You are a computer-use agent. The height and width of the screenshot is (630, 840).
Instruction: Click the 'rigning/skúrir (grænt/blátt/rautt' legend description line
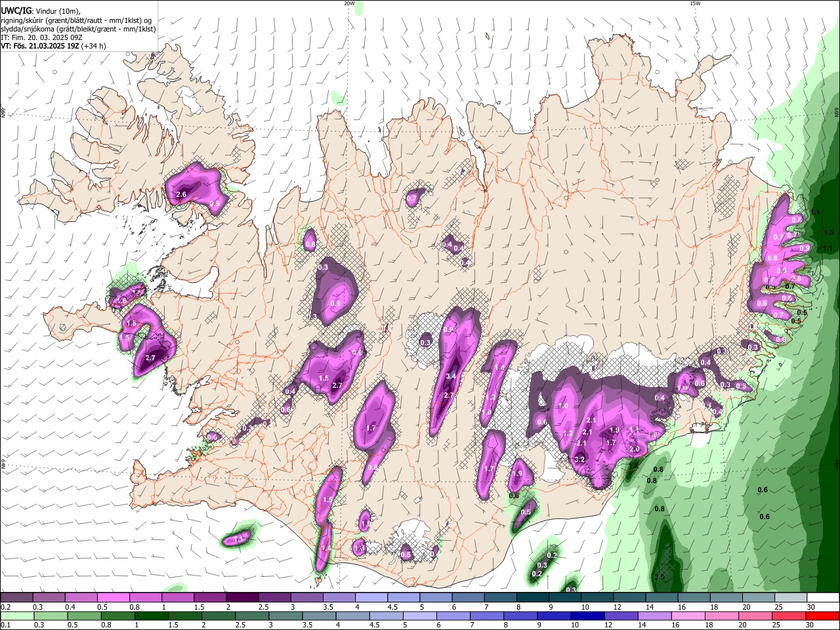pos(76,20)
